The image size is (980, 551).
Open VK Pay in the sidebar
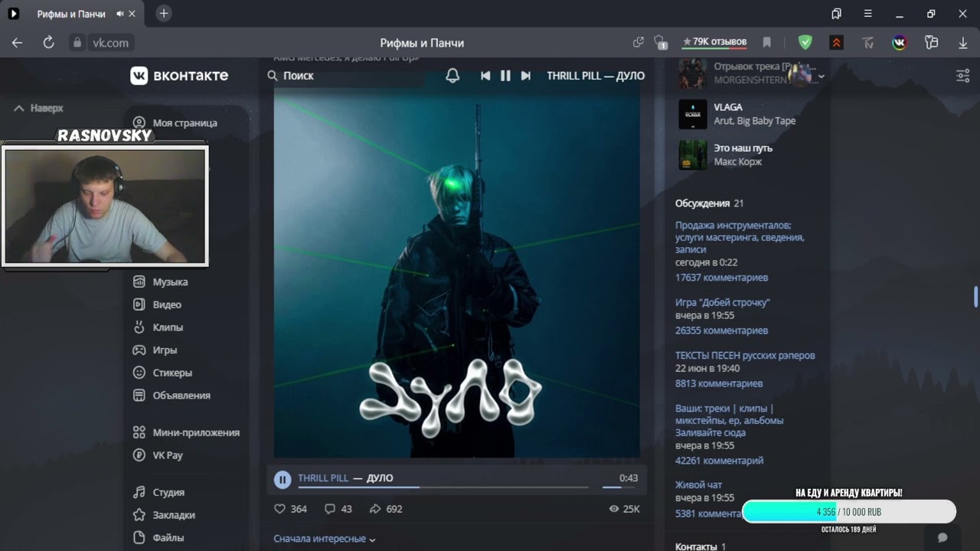click(x=158, y=455)
